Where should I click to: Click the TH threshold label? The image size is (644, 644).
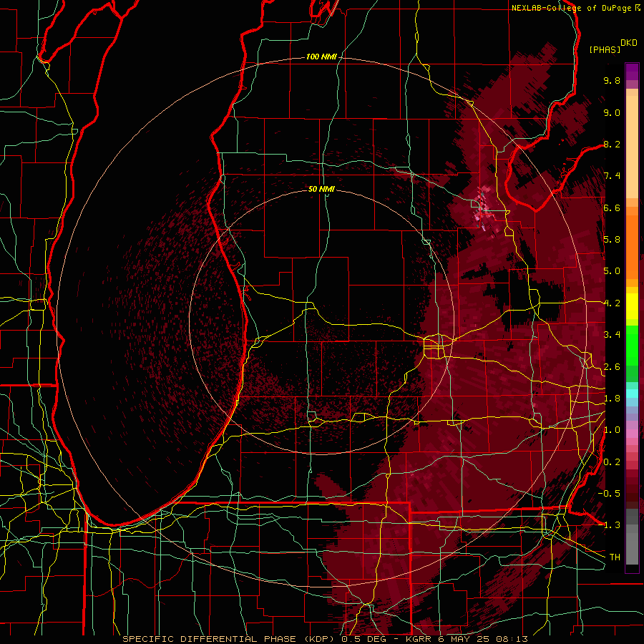click(x=615, y=557)
